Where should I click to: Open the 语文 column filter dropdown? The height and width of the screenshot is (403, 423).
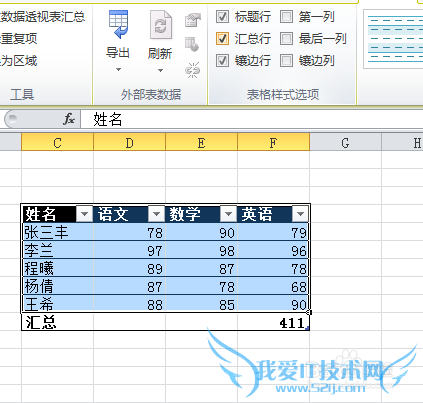156,214
